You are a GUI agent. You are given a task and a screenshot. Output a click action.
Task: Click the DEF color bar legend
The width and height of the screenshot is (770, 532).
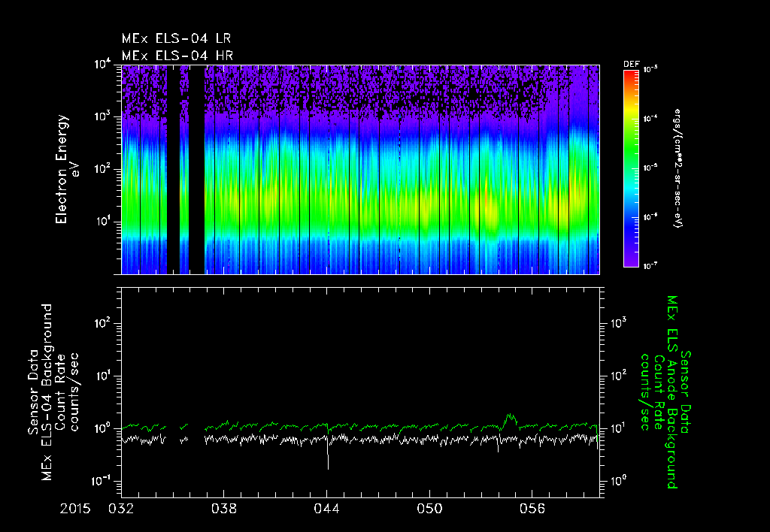click(x=631, y=169)
